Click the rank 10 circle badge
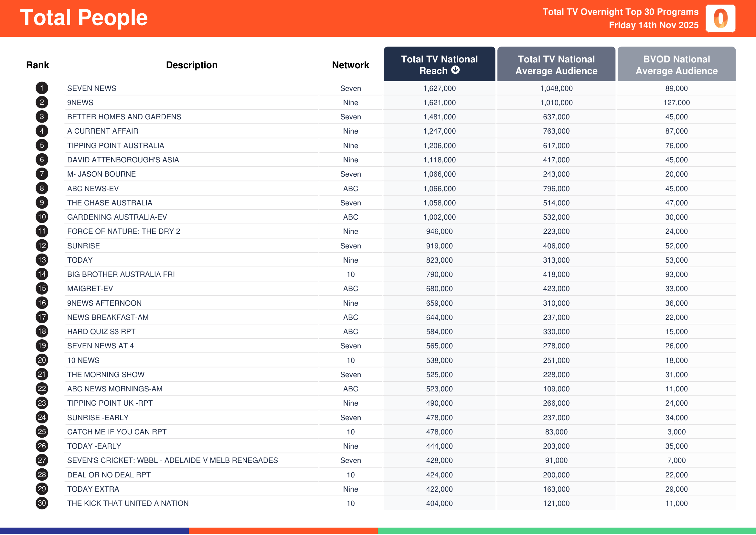 coord(41,217)
